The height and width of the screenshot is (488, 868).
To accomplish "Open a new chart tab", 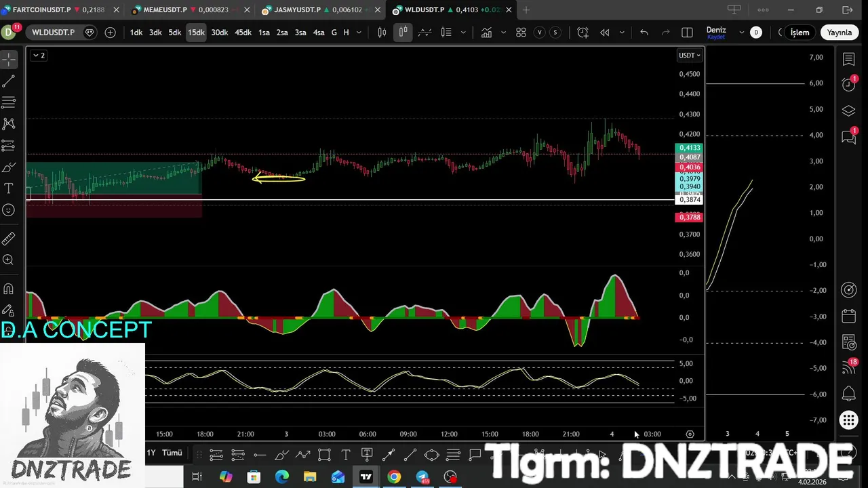I will [526, 10].
